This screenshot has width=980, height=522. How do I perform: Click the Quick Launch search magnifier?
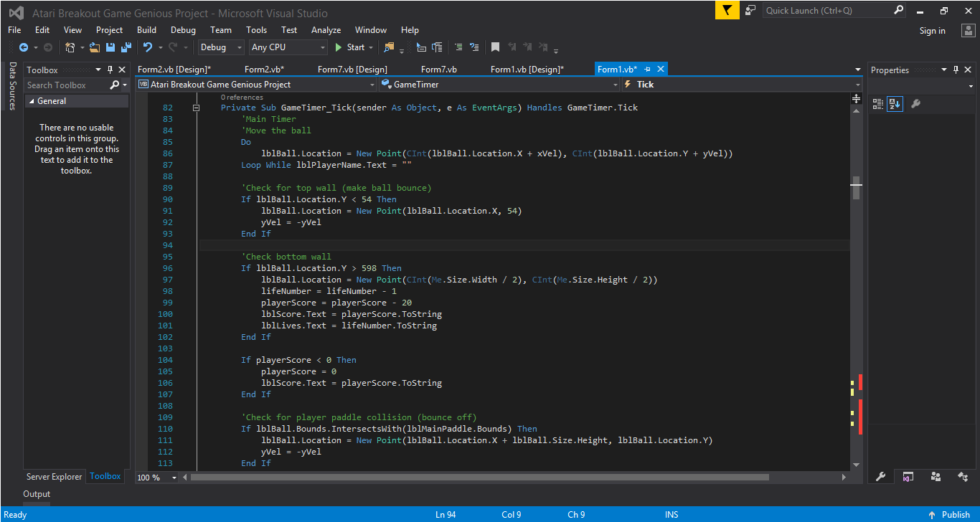[x=899, y=10]
